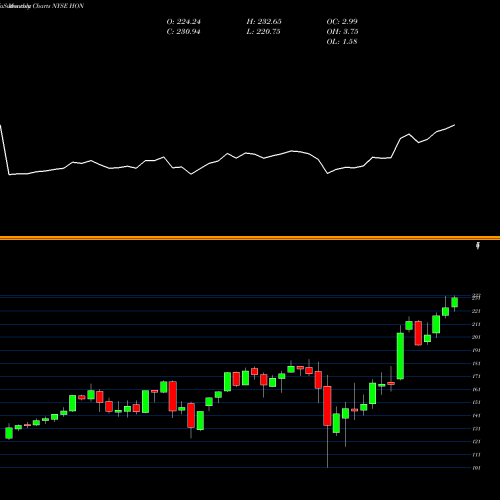Click the 191 price axis label
This screenshot has width=500, height=500.
click(x=476, y=350)
